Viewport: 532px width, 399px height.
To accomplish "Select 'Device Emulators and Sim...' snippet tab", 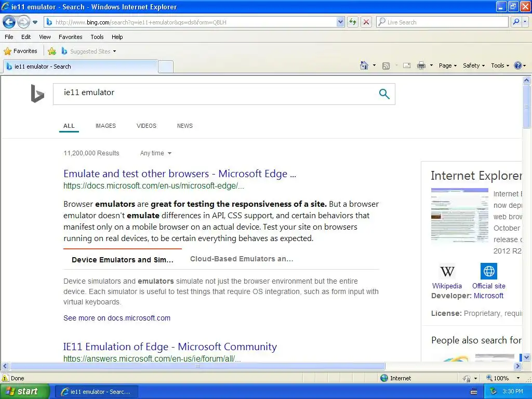I will click(x=123, y=260).
